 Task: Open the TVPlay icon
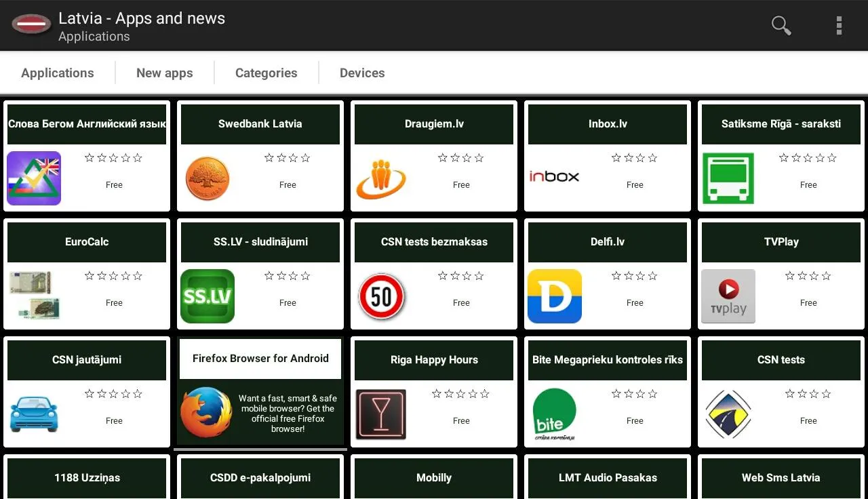pyautogui.click(x=728, y=296)
